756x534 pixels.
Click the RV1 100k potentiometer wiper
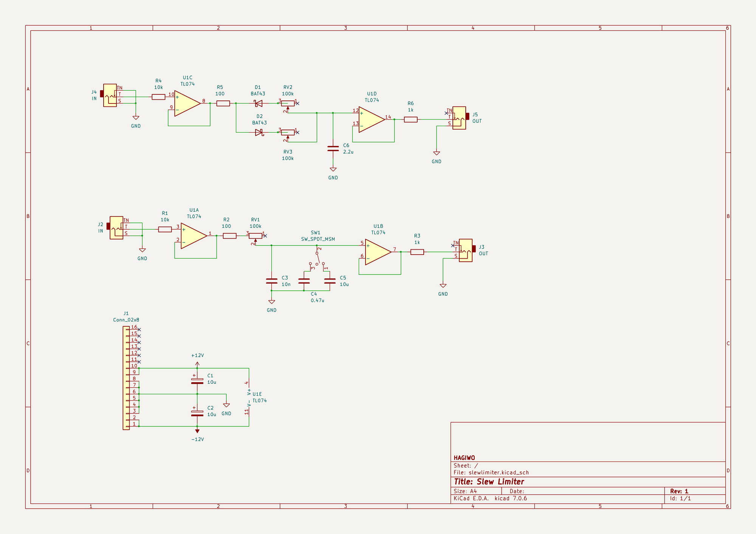click(x=256, y=240)
